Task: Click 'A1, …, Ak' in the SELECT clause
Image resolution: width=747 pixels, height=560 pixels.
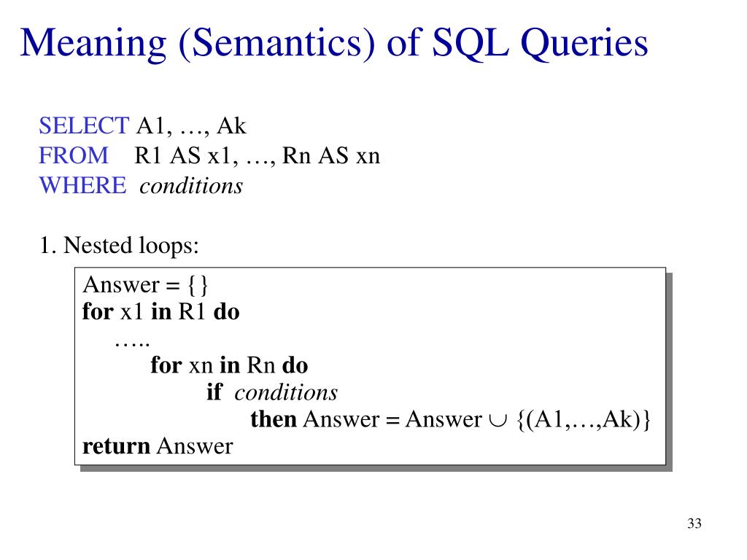Action: click(x=191, y=127)
